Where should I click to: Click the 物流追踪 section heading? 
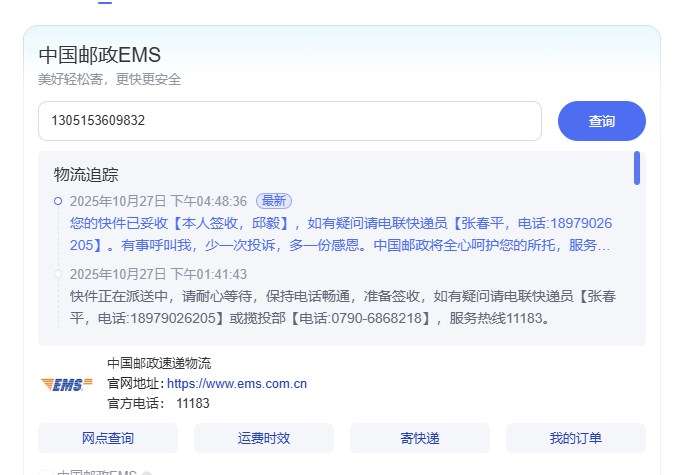coord(86,175)
